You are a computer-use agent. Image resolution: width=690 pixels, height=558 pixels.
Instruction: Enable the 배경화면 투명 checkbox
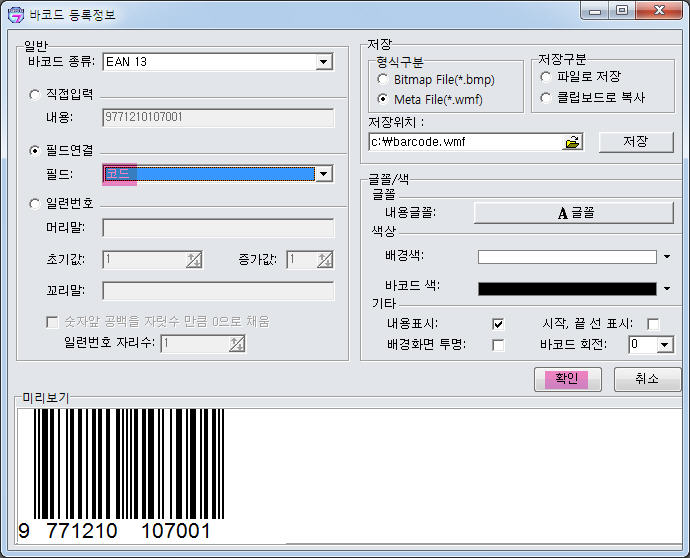[x=498, y=345]
